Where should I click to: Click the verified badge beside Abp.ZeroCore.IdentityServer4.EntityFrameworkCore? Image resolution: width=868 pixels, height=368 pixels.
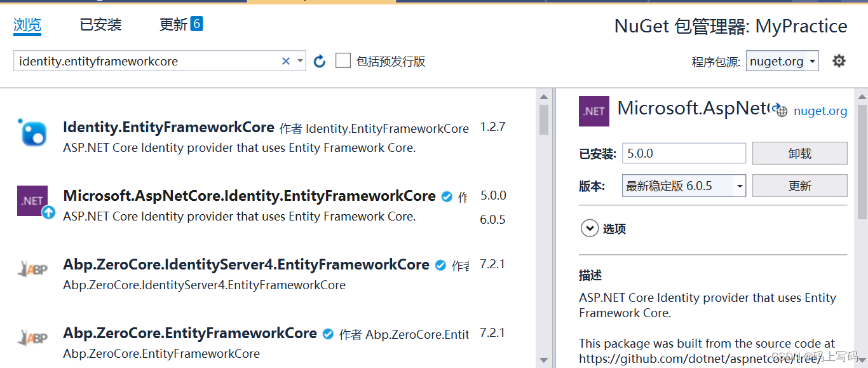click(440, 265)
